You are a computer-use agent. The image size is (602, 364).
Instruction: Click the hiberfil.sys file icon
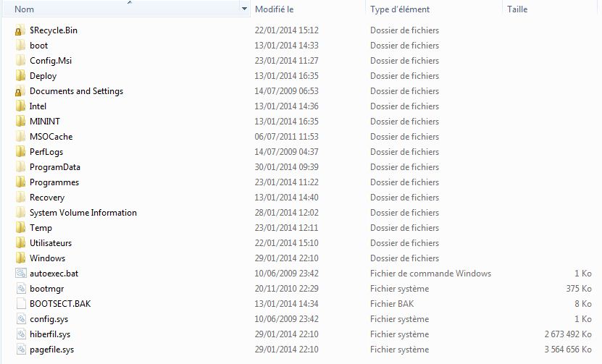point(21,334)
